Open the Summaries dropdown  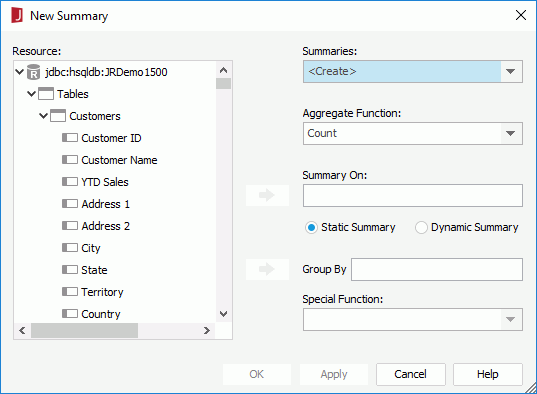tap(511, 72)
